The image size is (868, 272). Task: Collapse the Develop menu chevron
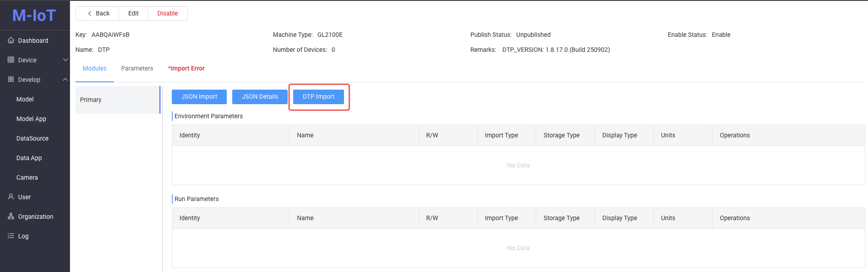tap(65, 80)
